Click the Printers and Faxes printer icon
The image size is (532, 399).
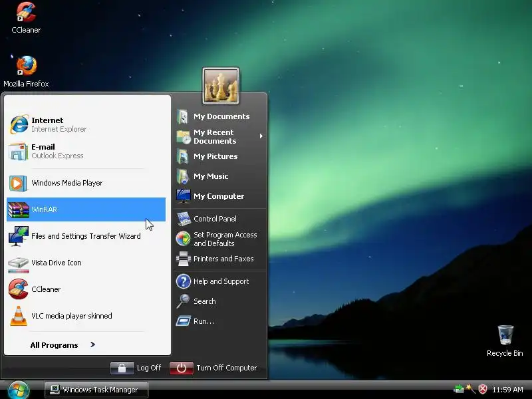point(184,259)
